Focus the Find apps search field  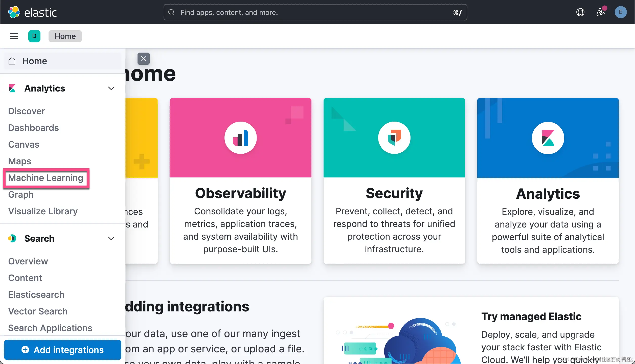coord(315,12)
